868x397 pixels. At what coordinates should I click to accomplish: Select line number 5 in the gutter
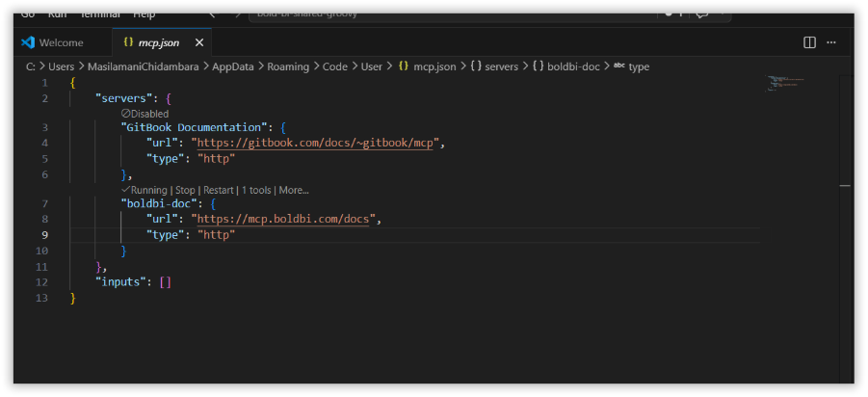point(45,159)
